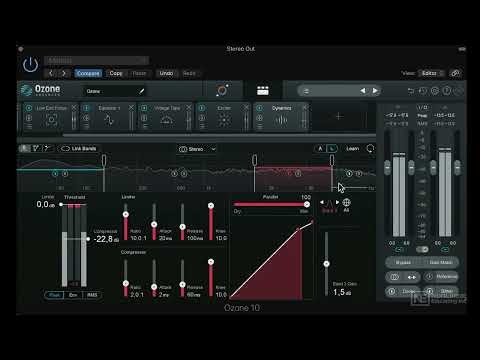Open the host preset name dropdown
Image resolution: width=480 pixels, height=360 pixels.
pyautogui.click(x=96, y=60)
